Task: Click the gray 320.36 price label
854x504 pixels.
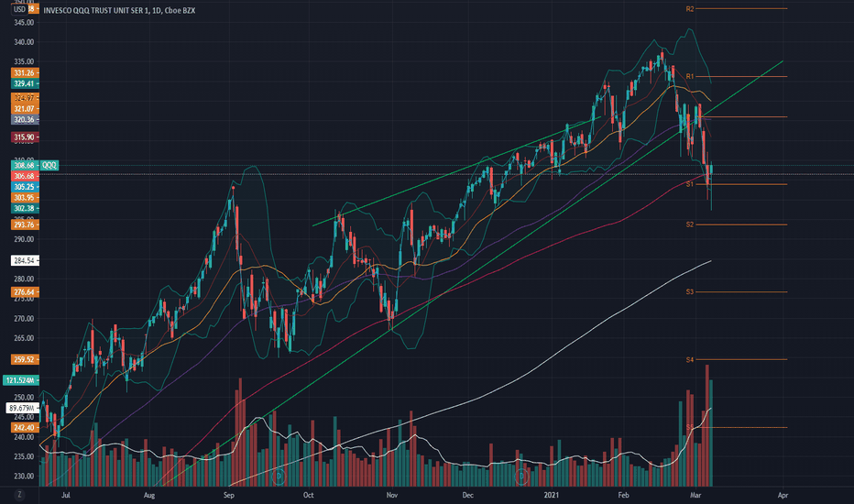Action: (x=25, y=120)
